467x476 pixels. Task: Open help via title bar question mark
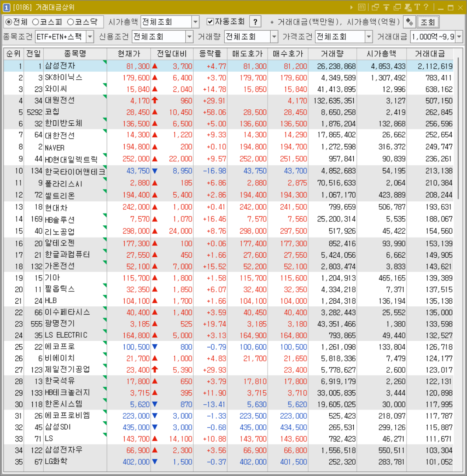tap(426, 7)
